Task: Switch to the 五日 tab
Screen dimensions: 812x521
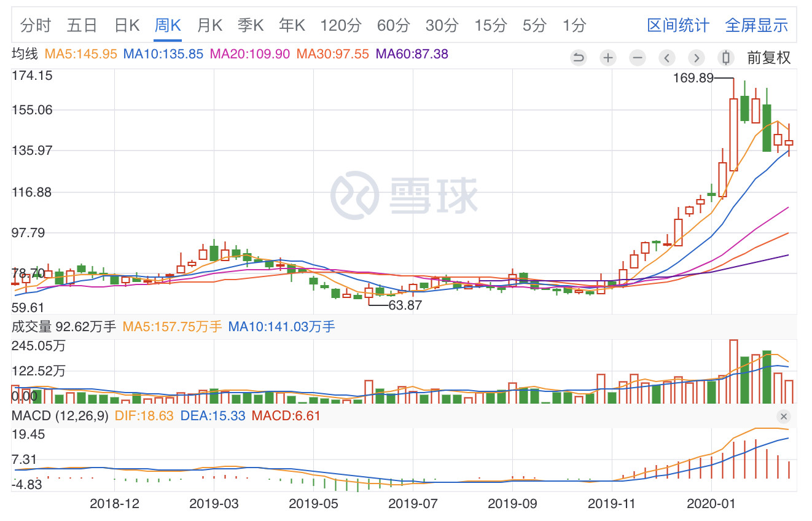Action: tap(82, 25)
